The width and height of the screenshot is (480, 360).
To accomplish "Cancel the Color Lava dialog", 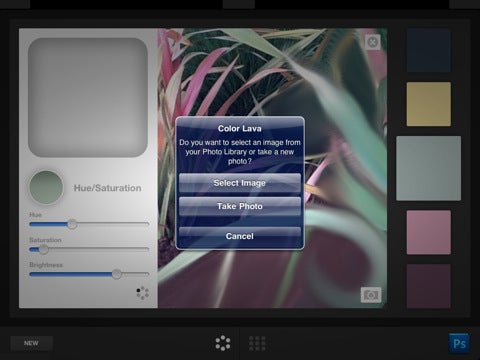I will [x=240, y=236].
